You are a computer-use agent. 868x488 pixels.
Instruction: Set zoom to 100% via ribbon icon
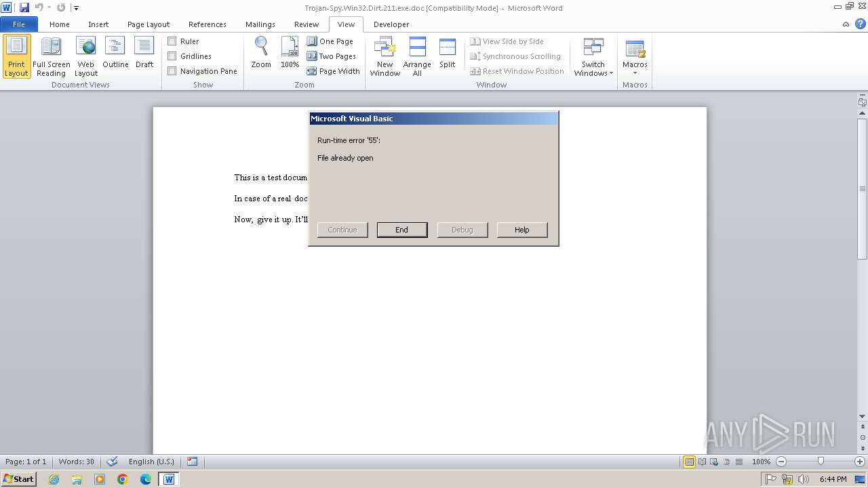(290, 53)
